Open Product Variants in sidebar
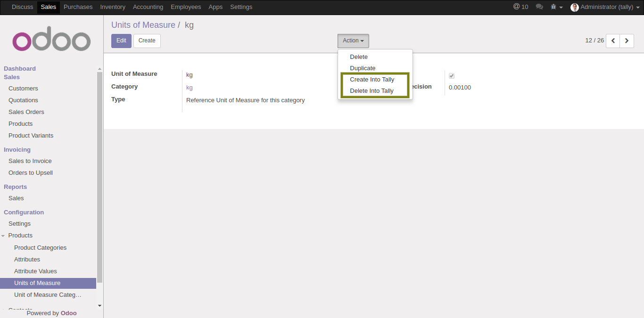 pyautogui.click(x=31, y=136)
